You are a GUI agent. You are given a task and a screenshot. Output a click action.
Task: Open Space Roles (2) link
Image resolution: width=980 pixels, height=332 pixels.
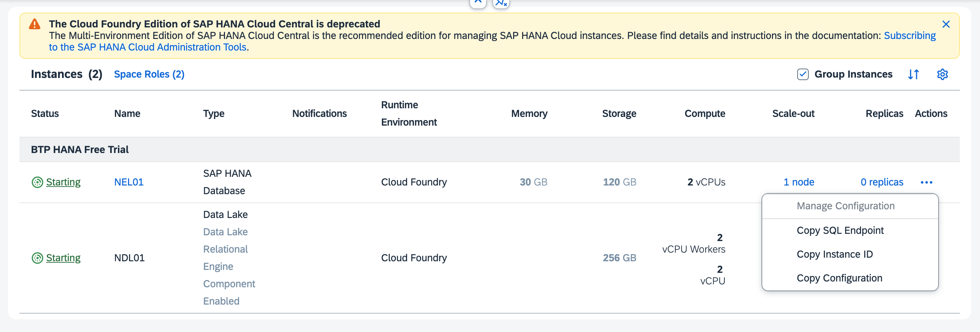point(149,74)
